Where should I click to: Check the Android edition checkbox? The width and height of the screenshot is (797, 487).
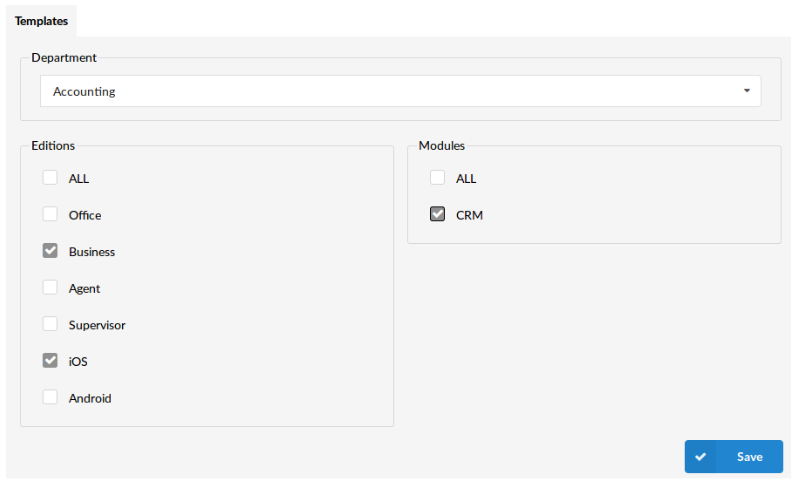[50, 397]
